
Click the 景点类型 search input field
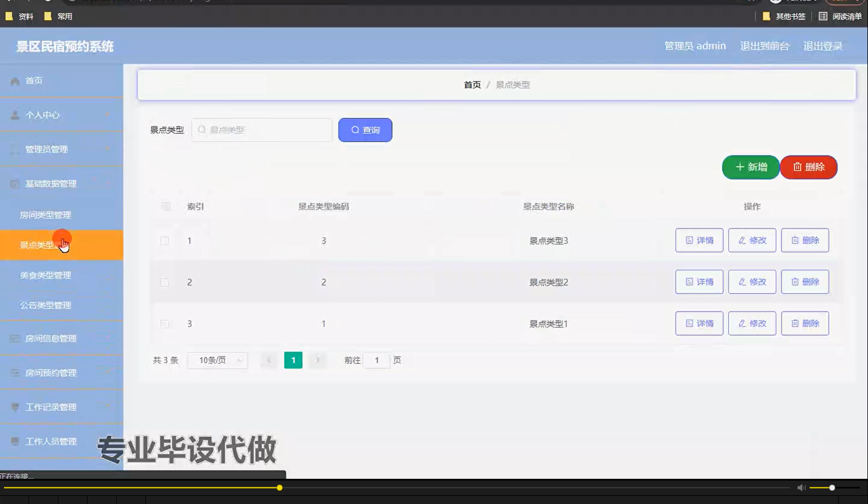[263, 130]
